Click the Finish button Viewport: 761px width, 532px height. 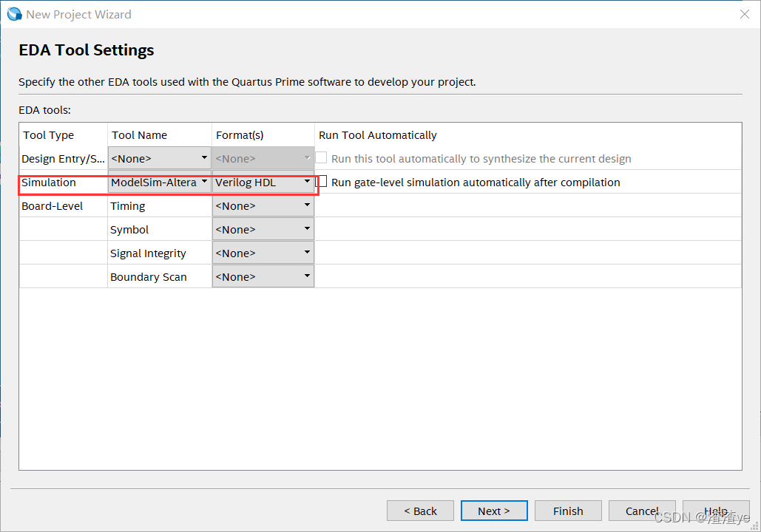point(568,511)
